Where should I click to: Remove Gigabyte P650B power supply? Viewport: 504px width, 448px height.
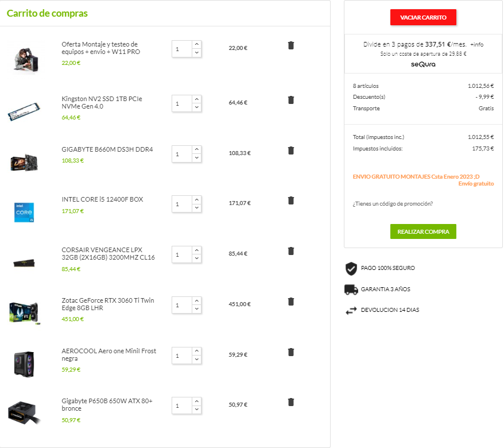click(x=291, y=402)
